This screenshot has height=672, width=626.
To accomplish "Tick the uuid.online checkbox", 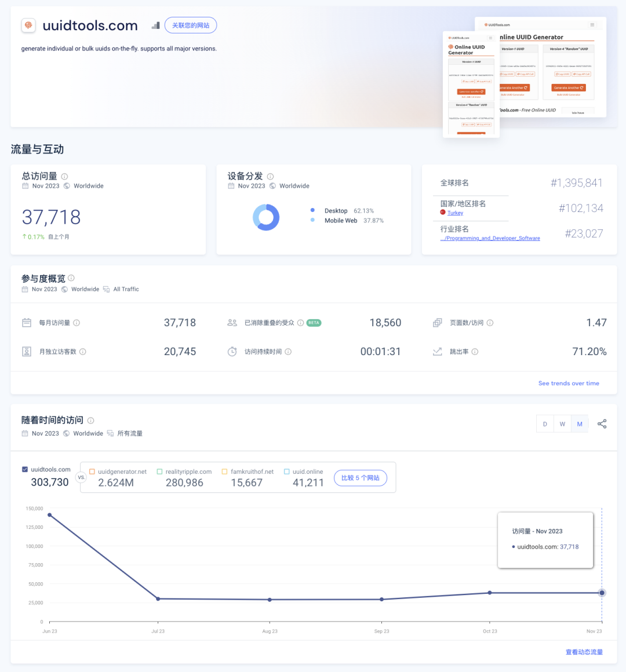I will point(286,472).
